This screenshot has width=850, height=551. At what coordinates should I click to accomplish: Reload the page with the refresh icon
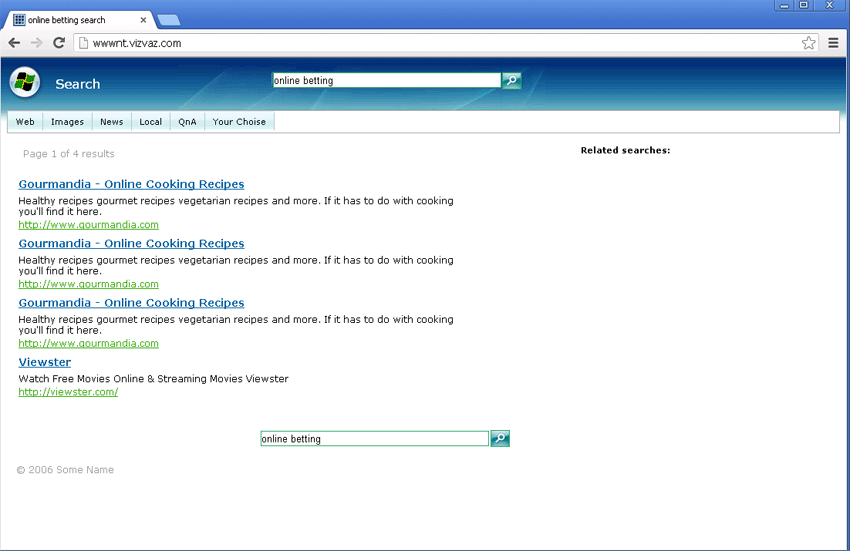[59, 43]
